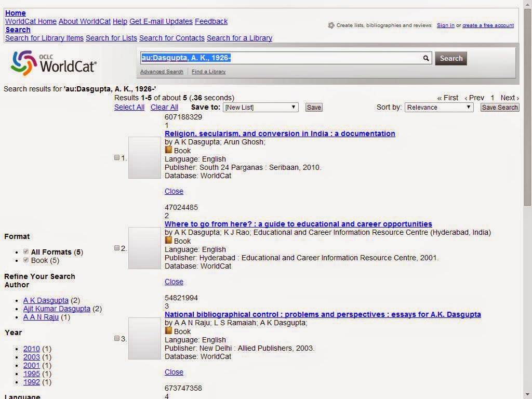Tick the checkbox for result 2
The image size is (532, 399).
point(117,248)
